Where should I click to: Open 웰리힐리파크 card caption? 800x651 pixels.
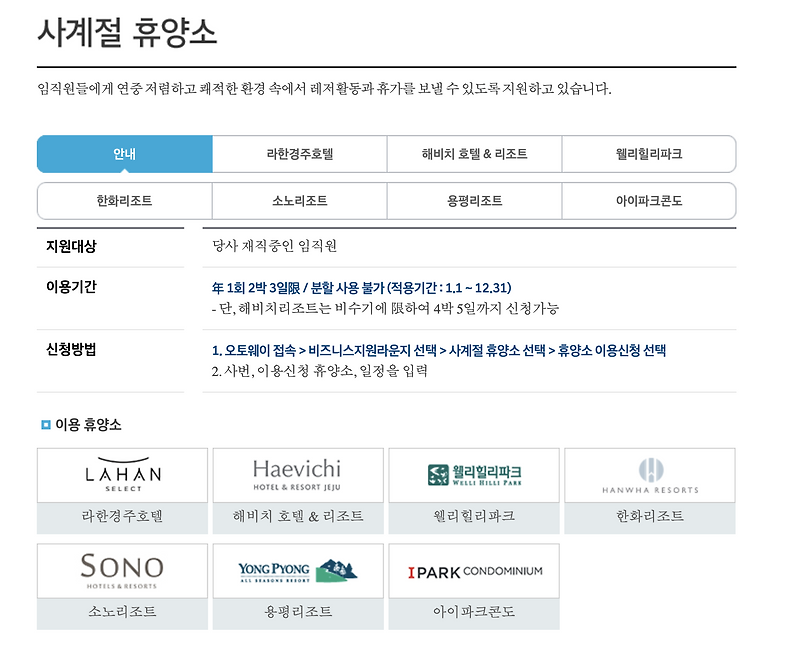pos(474,516)
